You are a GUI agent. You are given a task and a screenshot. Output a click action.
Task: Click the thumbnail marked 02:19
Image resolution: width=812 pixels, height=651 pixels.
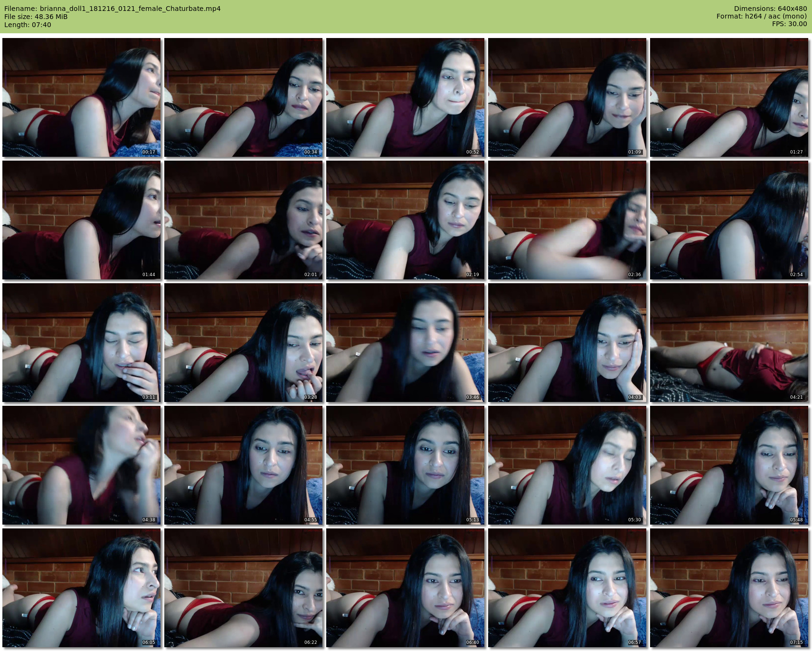click(x=405, y=220)
